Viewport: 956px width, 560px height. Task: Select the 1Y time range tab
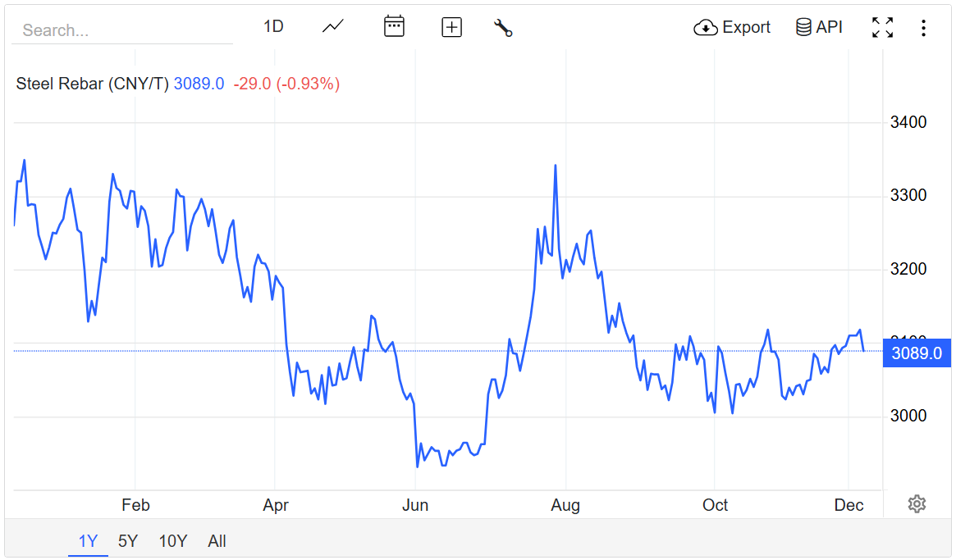click(88, 541)
